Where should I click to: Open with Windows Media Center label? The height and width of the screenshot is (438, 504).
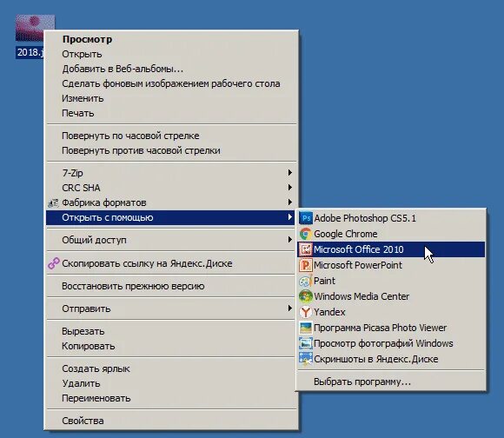coord(361,296)
